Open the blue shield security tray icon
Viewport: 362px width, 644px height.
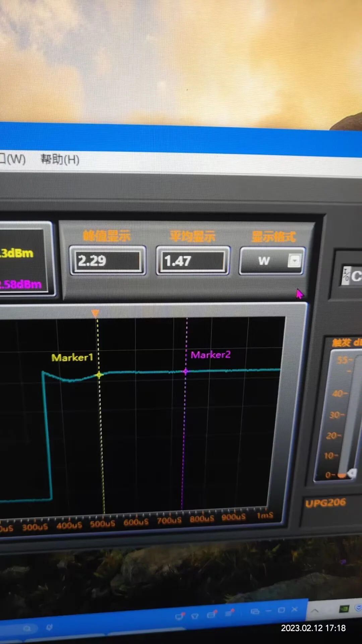(358, 607)
